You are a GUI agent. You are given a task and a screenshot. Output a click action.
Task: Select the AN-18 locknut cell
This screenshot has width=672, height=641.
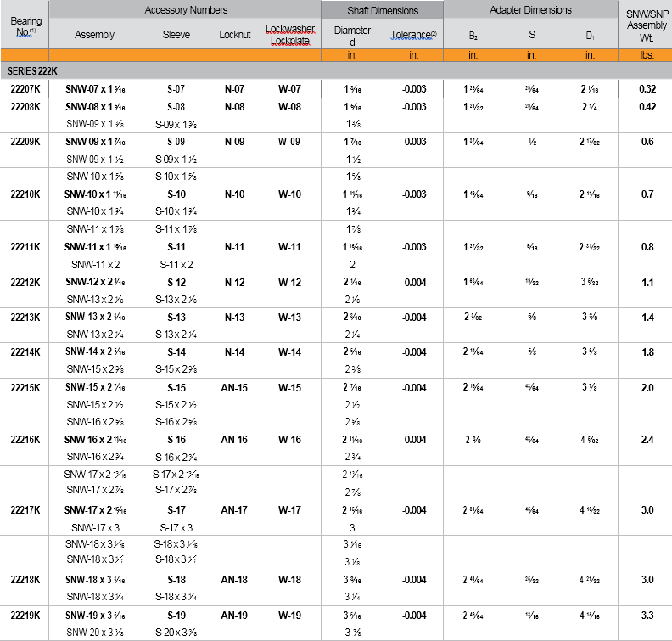pos(234,579)
